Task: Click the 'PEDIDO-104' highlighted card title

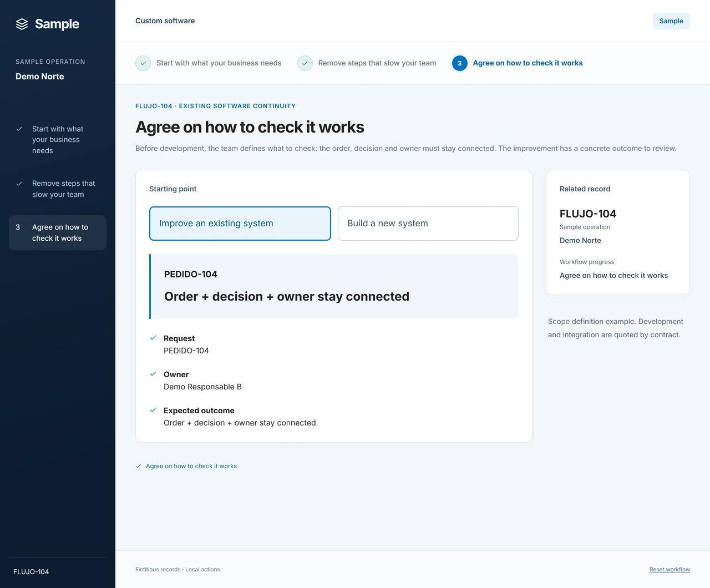Action: (191, 275)
